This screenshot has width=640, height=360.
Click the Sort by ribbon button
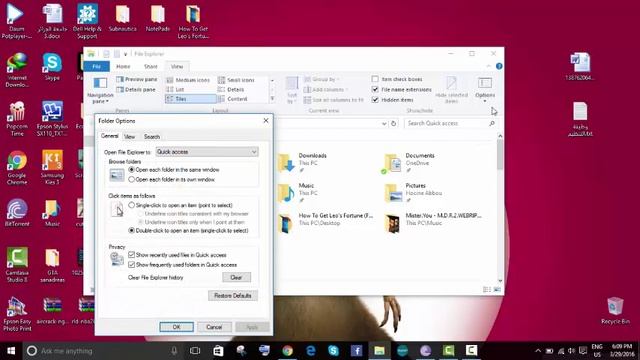291,90
